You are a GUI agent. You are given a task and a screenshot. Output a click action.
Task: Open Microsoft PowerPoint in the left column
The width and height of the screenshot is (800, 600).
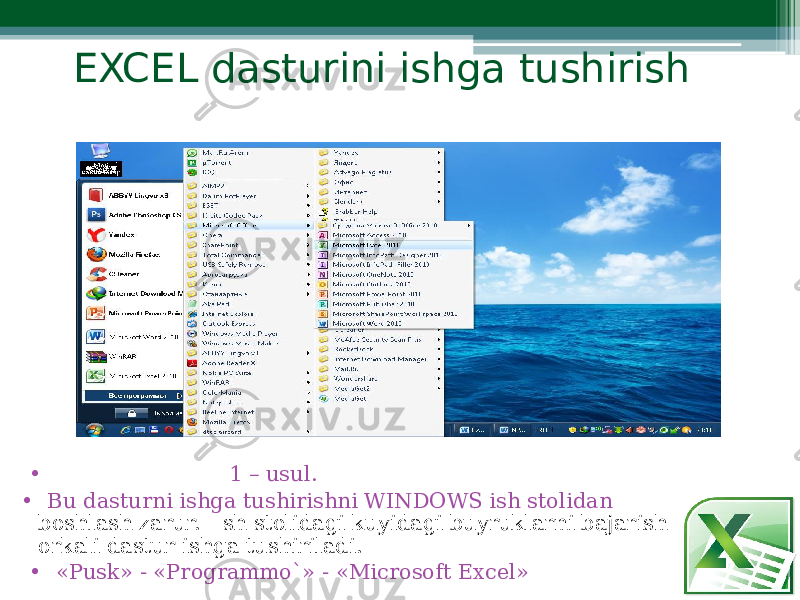point(134,313)
